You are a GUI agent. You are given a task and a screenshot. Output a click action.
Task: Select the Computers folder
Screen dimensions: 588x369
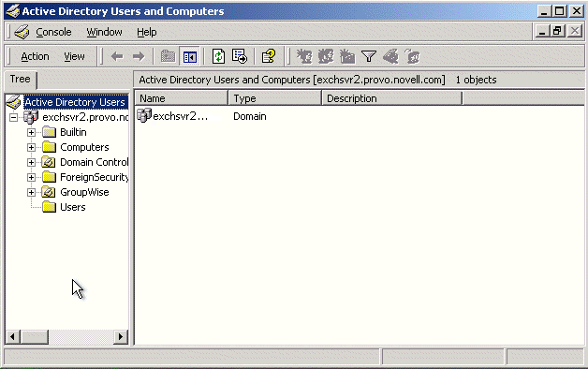point(84,147)
